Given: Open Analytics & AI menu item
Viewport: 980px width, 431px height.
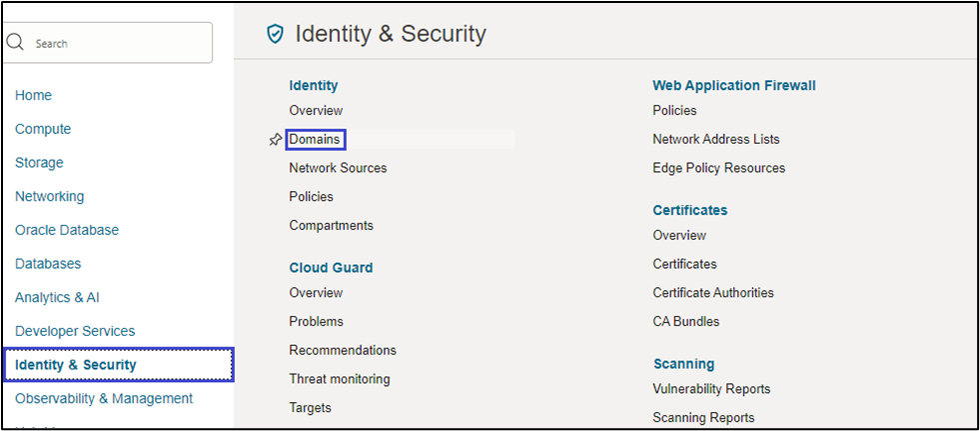Looking at the screenshot, I should click(57, 297).
